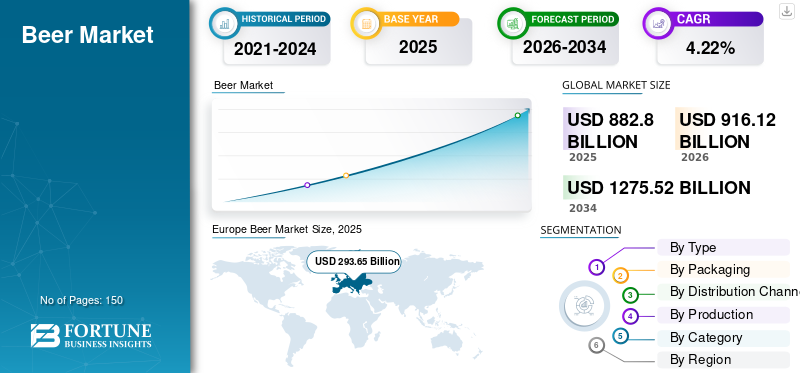Click the orange marker on growth chart
This screenshot has height=373, width=800.
click(346, 176)
